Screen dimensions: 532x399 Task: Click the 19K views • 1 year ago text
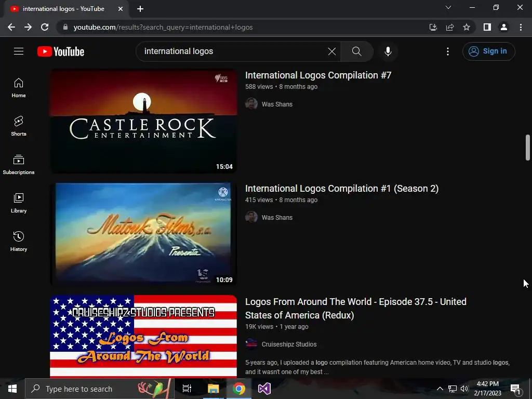[x=277, y=327]
